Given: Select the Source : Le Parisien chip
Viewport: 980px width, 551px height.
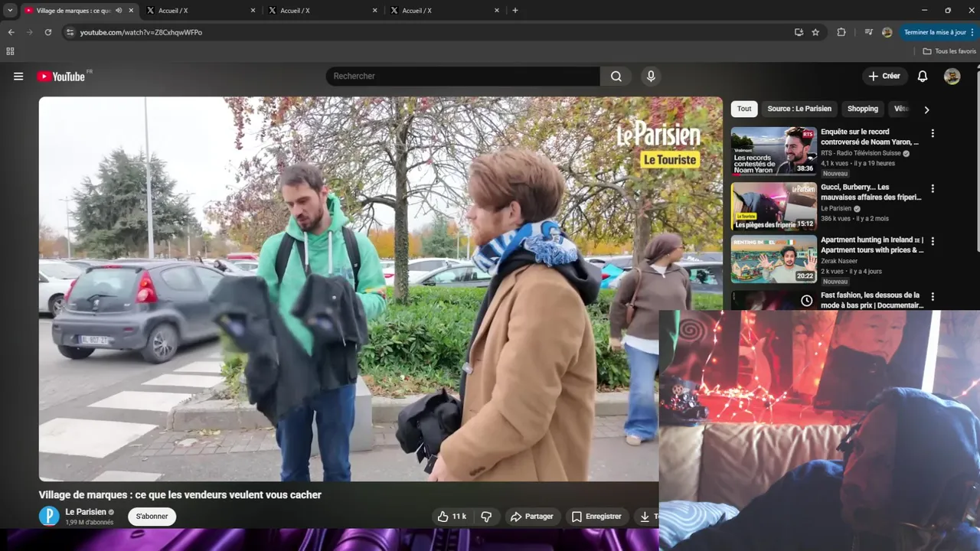Looking at the screenshot, I should (799, 109).
